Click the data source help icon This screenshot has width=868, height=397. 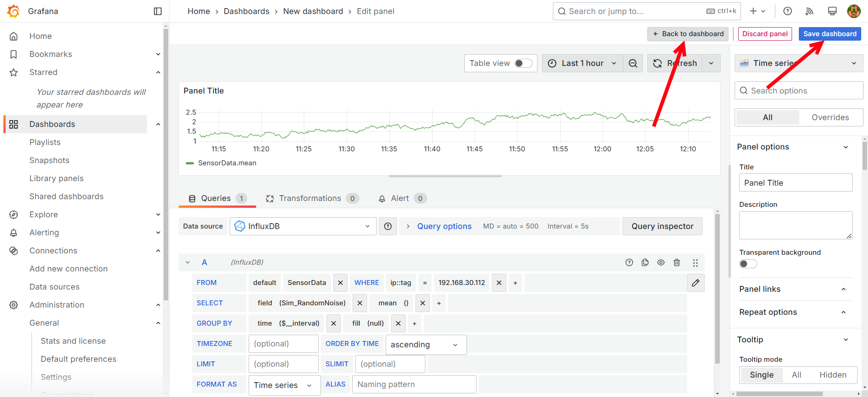(x=388, y=226)
